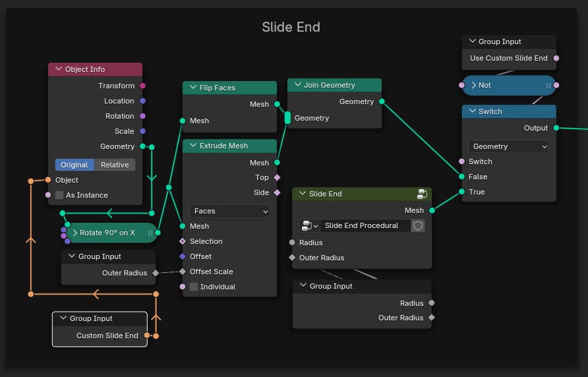
Task: Click the Switch boolean input socket
Action: click(x=461, y=161)
